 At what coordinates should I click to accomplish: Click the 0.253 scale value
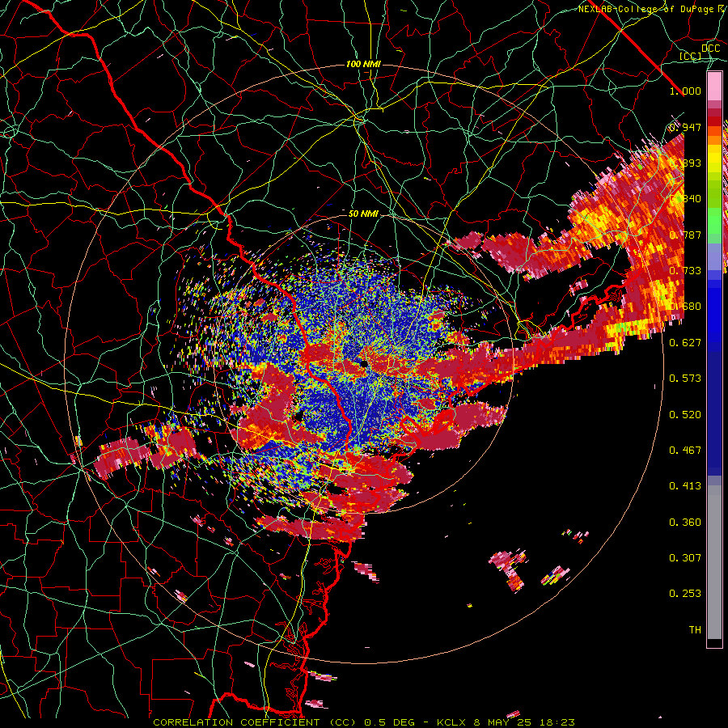pos(685,594)
